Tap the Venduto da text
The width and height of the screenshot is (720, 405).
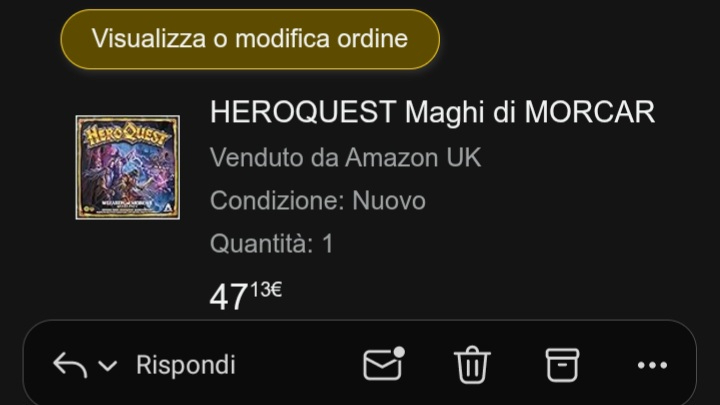point(275,158)
